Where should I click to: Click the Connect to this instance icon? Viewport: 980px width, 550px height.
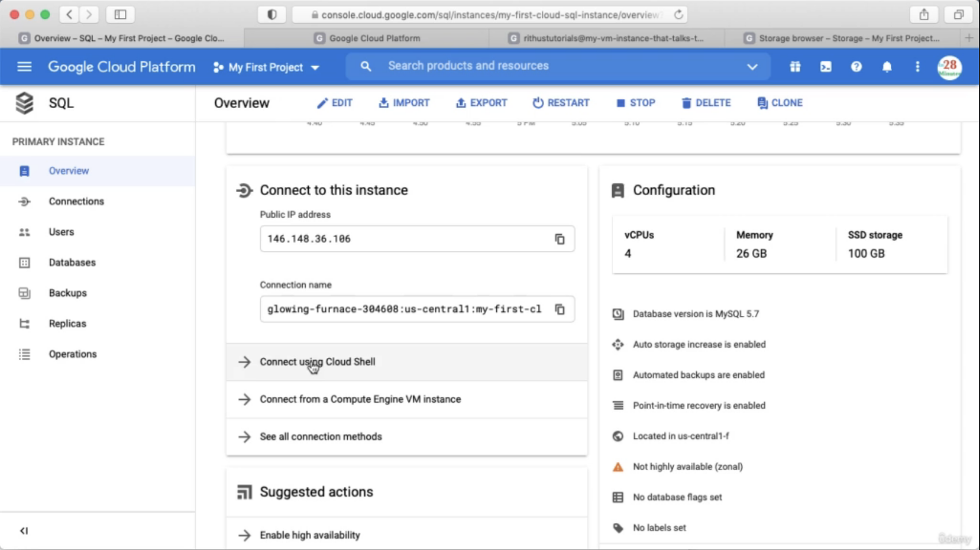(244, 190)
